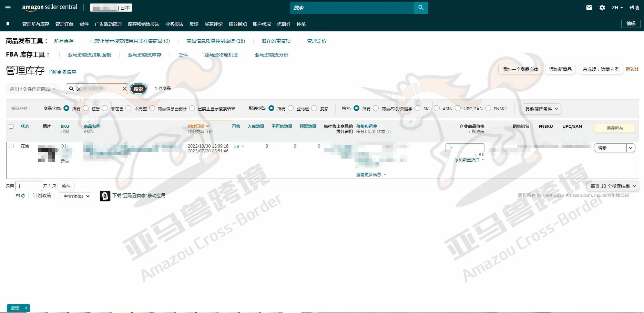Viewport: 644px width, 313px height.
Task: Open the 商品信息质量控制面板 (18) link
Action: pyautogui.click(x=216, y=41)
